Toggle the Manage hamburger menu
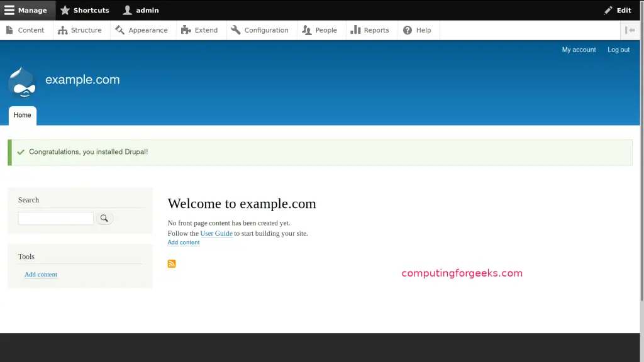This screenshot has height=362, width=644. tap(27, 10)
